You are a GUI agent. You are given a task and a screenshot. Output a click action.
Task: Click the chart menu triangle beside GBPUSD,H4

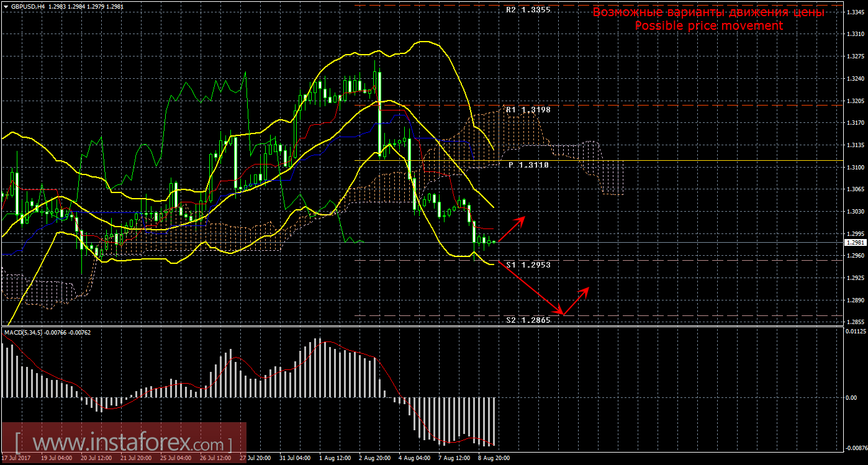pos(6,6)
